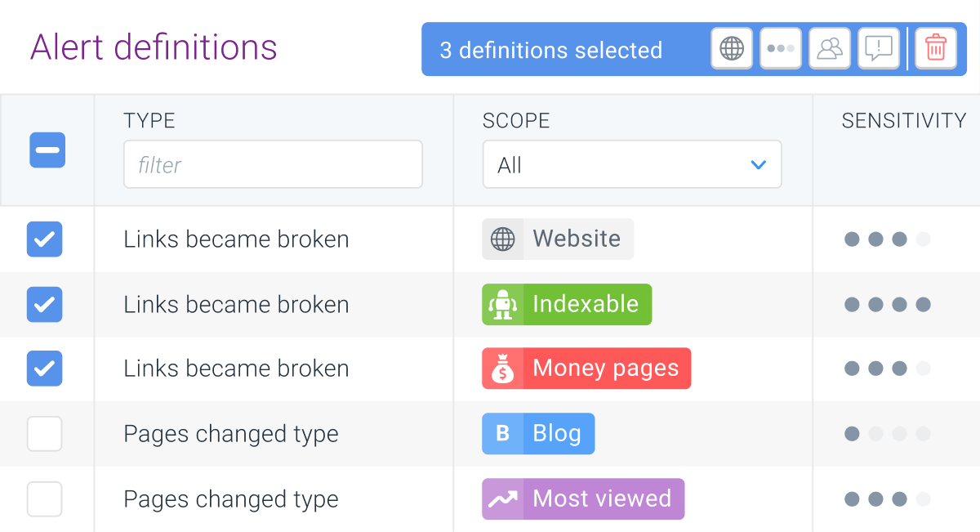
Task: Uncheck the Money pages row checkbox
Action: tap(44, 369)
